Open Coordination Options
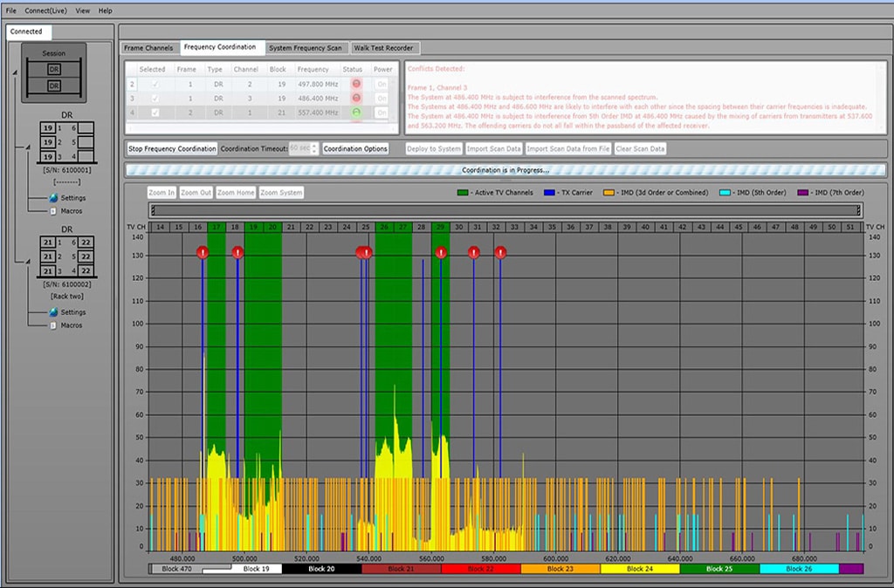Viewport: 894px width, 588px height. [355, 148]
